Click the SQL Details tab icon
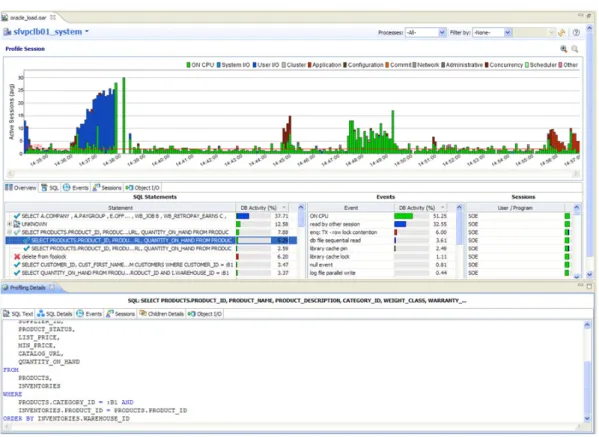599x437 pixels. [x=40, y=314]
